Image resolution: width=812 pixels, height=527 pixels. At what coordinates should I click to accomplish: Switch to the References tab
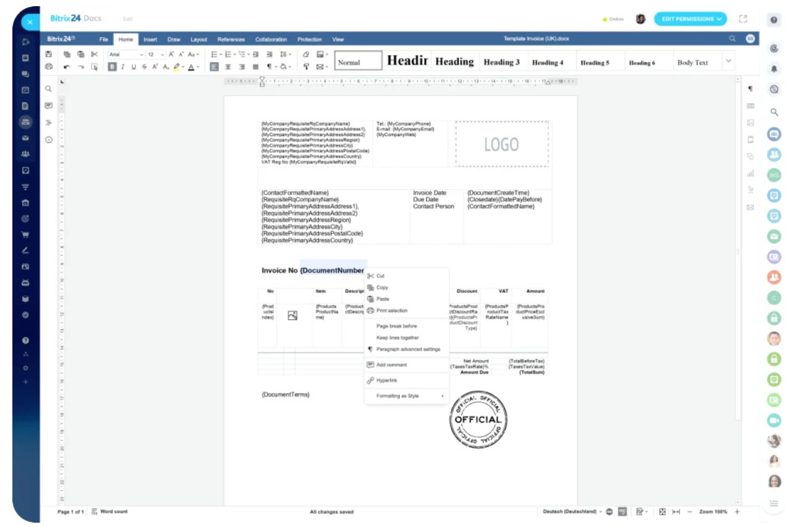231,40
